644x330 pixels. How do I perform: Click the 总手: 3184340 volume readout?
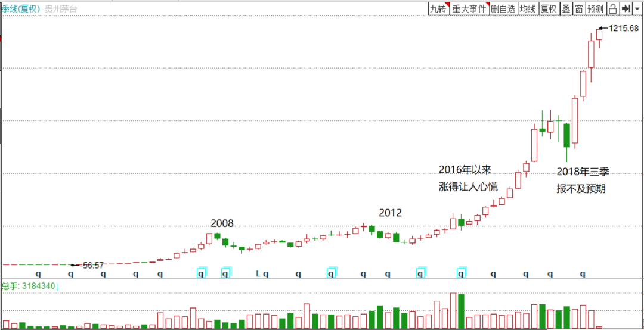click(28, 286)
